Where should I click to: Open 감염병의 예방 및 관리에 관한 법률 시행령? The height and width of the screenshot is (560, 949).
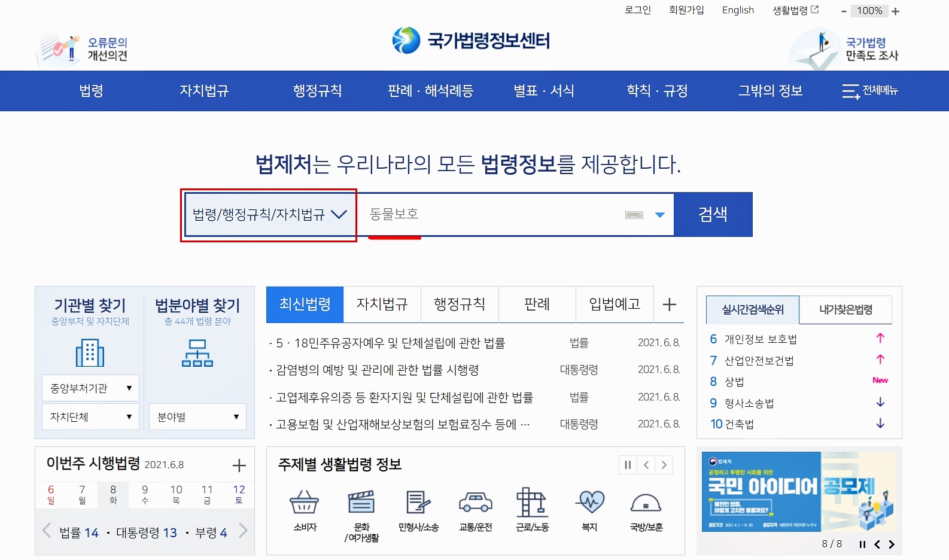(x=378, y=370)
